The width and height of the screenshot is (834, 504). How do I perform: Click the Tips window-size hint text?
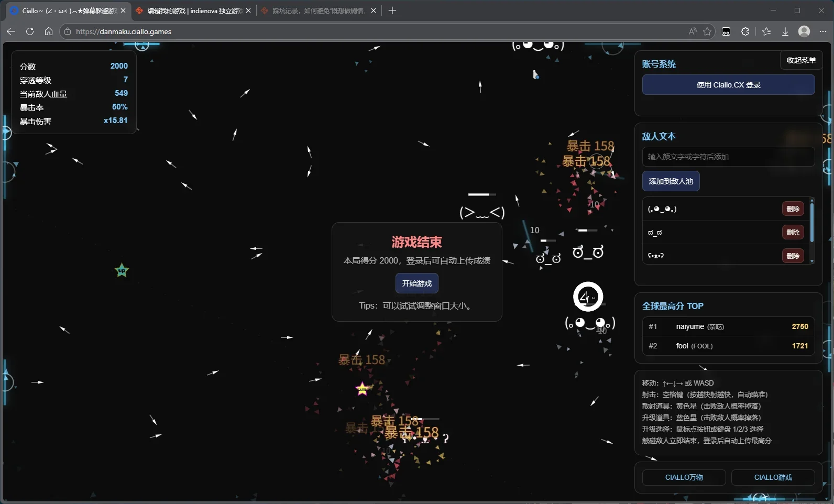(417, 305)
